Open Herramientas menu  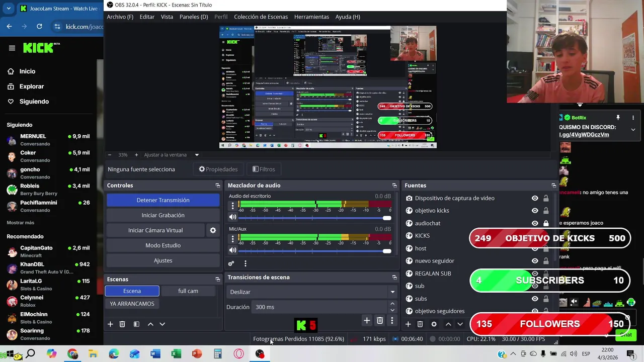point(311,17)
